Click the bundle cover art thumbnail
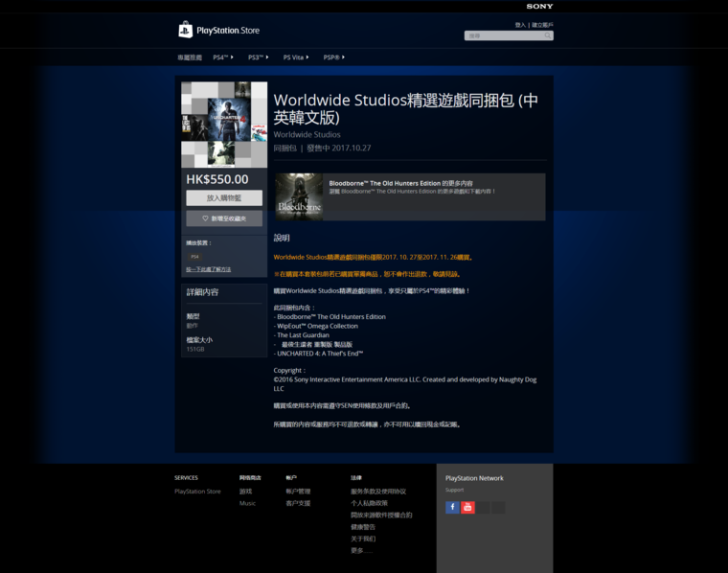Viewport: 728px width, 573px height. coord(224,125)
